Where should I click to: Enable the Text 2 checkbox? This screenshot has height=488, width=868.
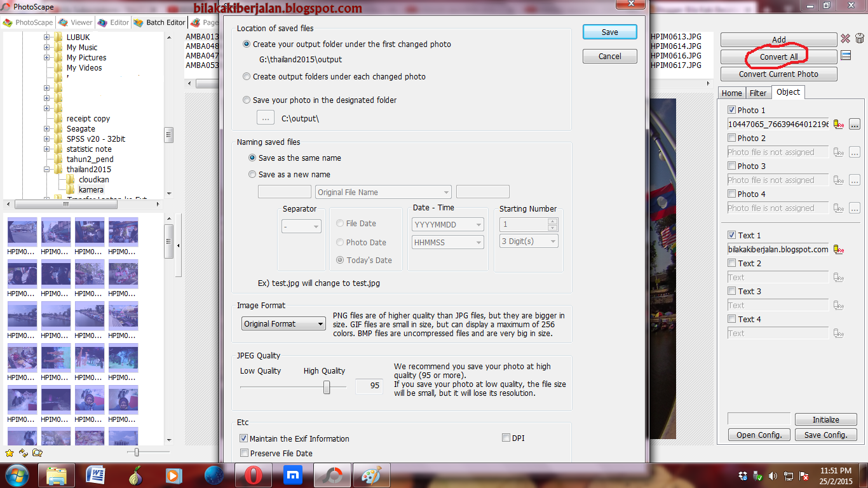tap(732, 263)
